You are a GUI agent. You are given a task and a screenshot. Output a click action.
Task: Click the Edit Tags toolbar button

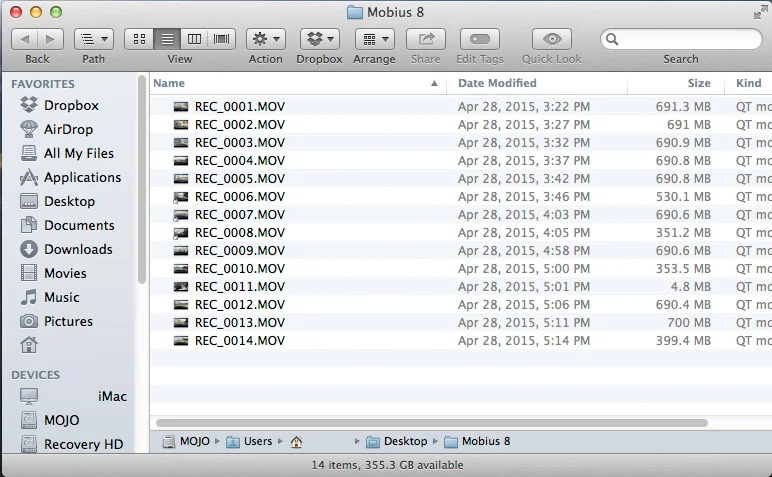(x=480, y=39)
